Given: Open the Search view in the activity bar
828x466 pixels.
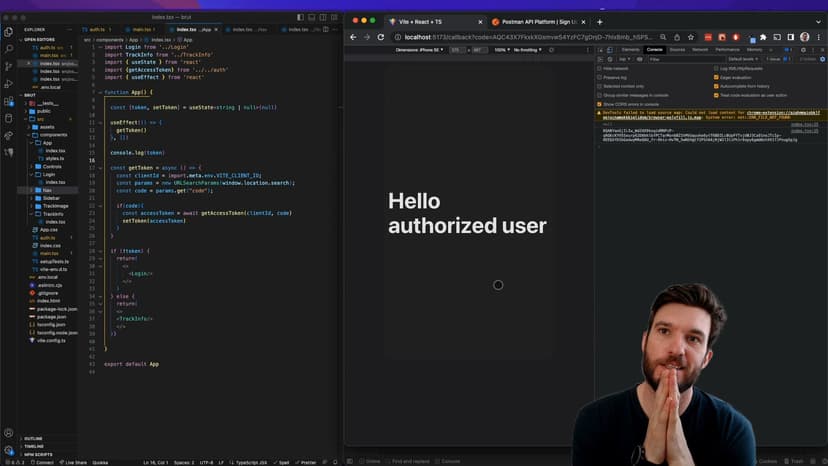Looking at the screenshot, I should (x=9, y=47).
